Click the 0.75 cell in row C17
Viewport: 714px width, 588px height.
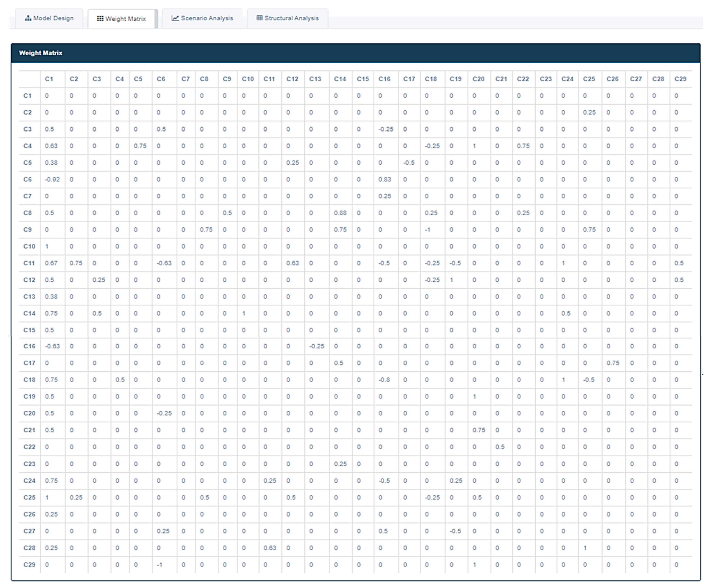coord(613,363)
